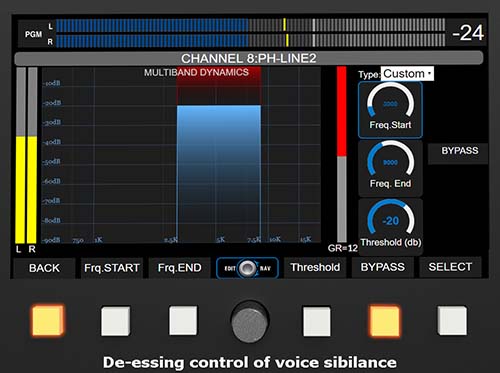Click the Threshold soft key label
Screen dimensions: 500x373
[x=315, y=267]
